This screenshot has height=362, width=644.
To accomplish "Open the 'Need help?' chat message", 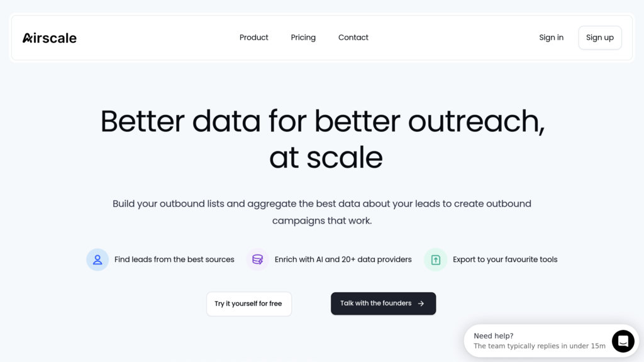I will (x=494, y=336).
